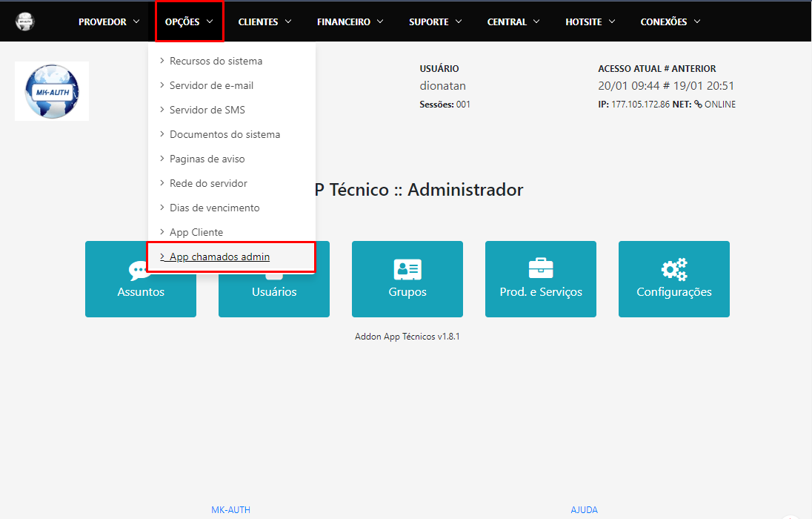812x519 pixels.
Task: Expand the CONEXÕES menu chevron
Action: [x=696, y=22]
